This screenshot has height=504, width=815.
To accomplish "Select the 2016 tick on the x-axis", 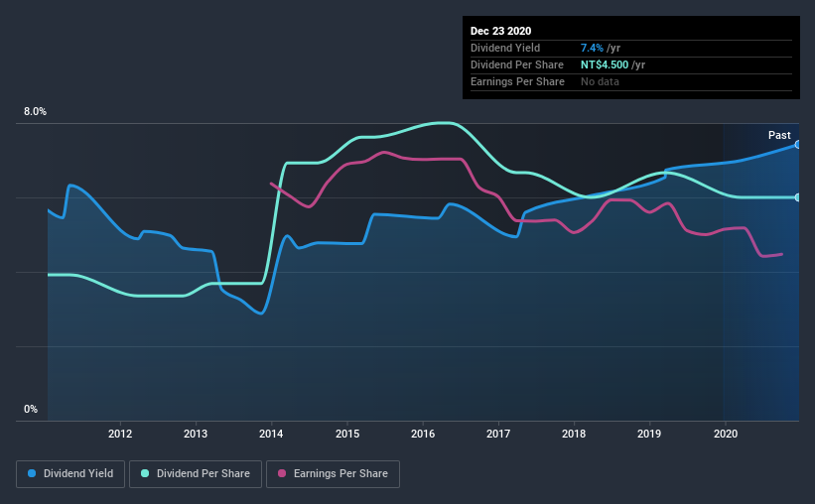I will click(x=423, y=434).
